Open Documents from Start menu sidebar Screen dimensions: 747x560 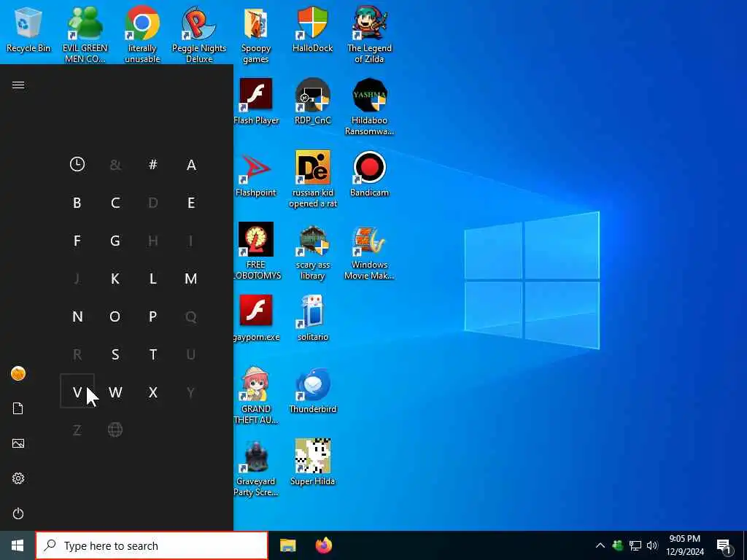click(18, 408)
